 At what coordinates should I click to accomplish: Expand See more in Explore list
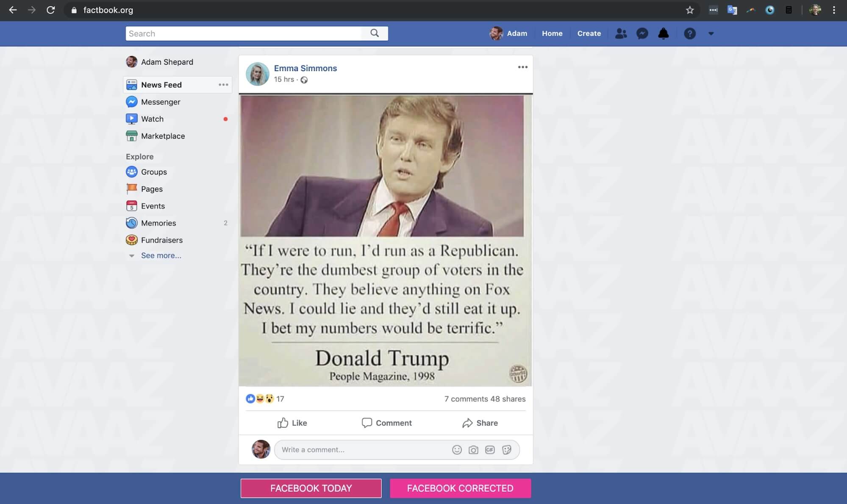tap(161, 255)
